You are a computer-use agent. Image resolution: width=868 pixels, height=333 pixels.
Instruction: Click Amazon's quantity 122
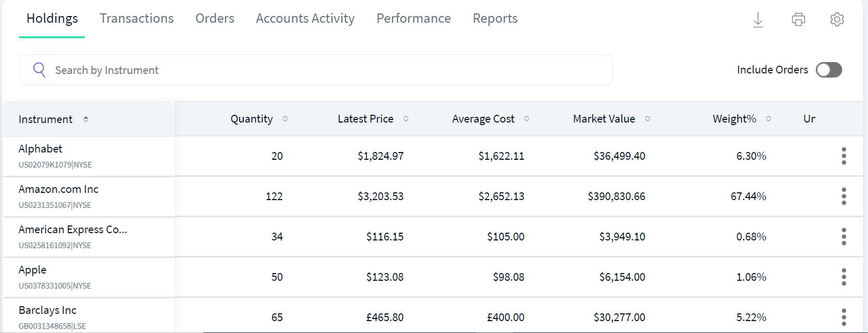[274, 196]
